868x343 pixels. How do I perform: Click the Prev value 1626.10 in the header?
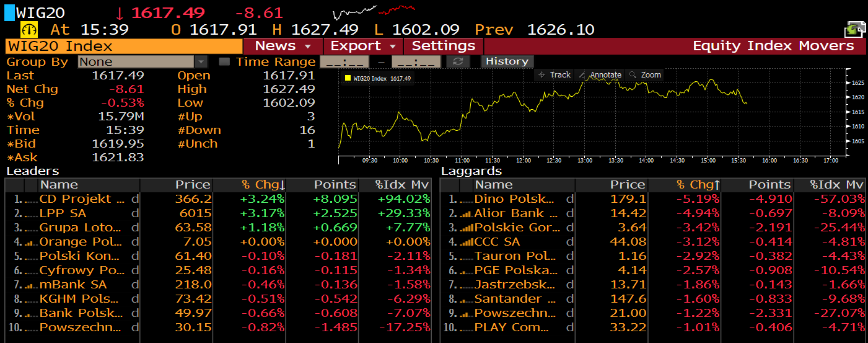click(x=561, y=30)
